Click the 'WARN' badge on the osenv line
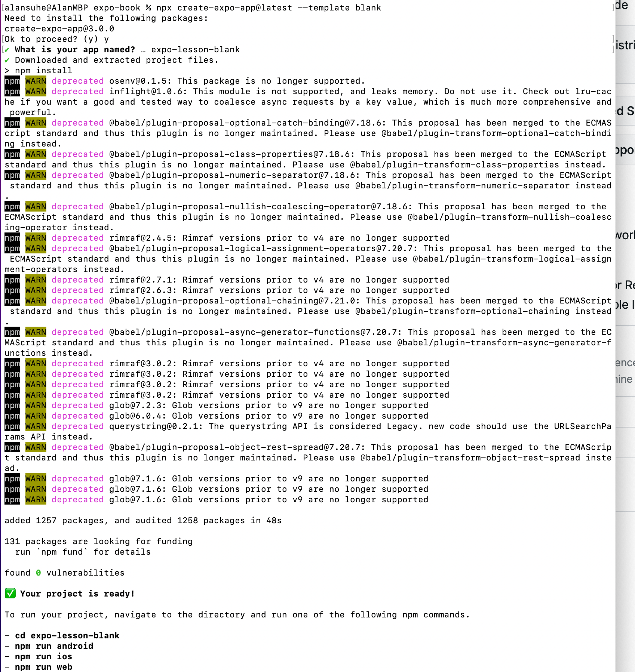The width and height of the screenshot is (635, 672). [36, 81]
